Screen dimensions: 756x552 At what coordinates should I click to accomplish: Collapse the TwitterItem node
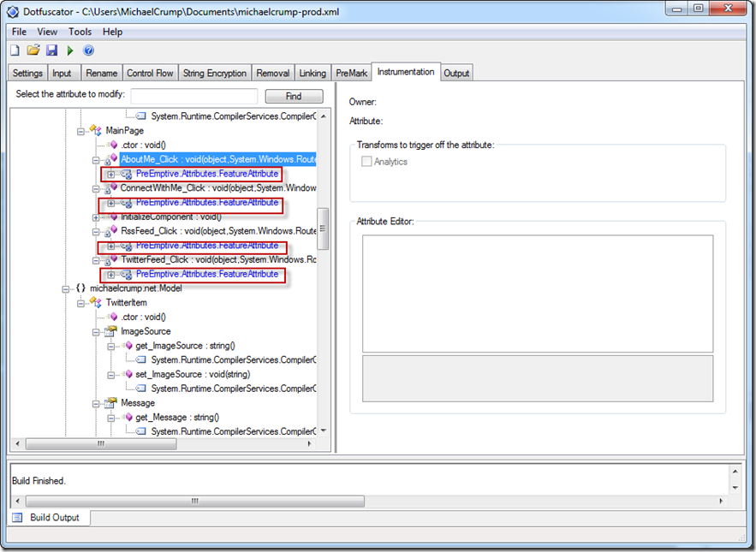click(x=80, y=303)
